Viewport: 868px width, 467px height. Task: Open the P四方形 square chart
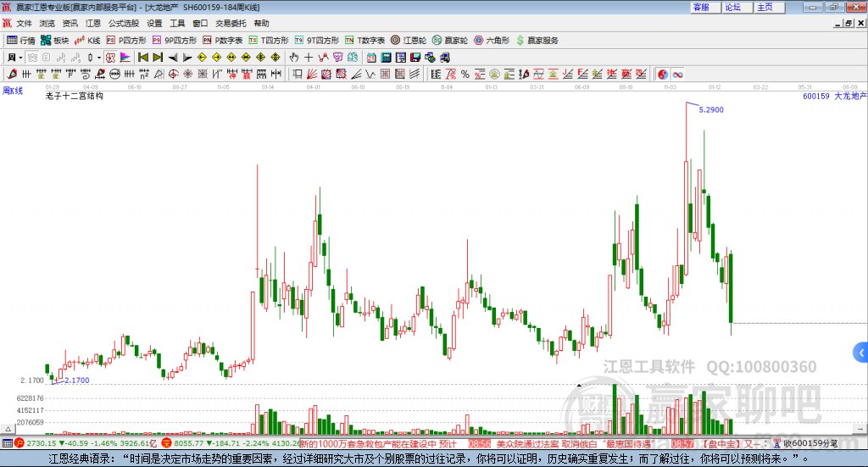pos(126,40)
